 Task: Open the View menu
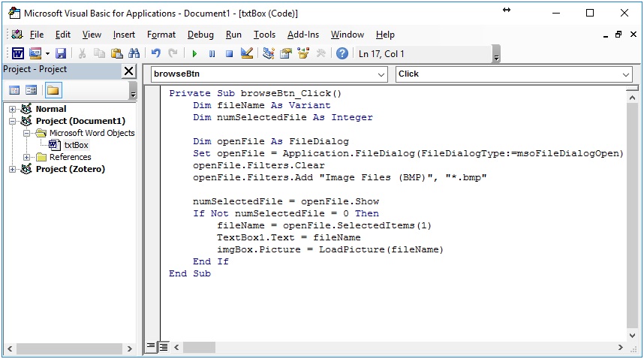(92, 35)
